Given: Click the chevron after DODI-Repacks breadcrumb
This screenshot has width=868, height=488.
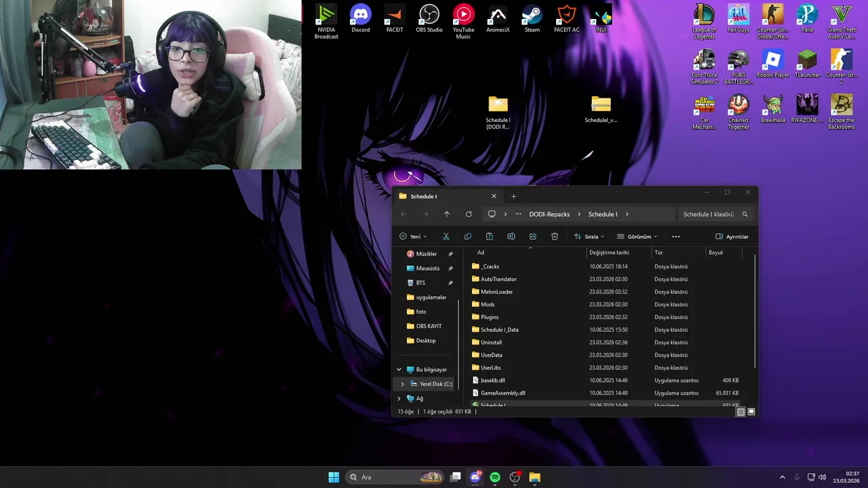Looking at the screenshot, I should coord(579,214).
